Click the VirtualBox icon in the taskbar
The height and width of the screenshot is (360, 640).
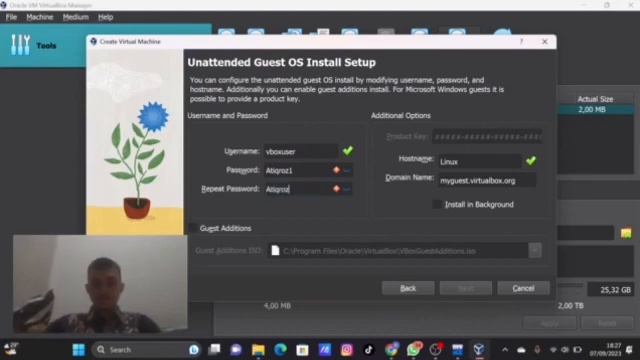click(479, 350)
